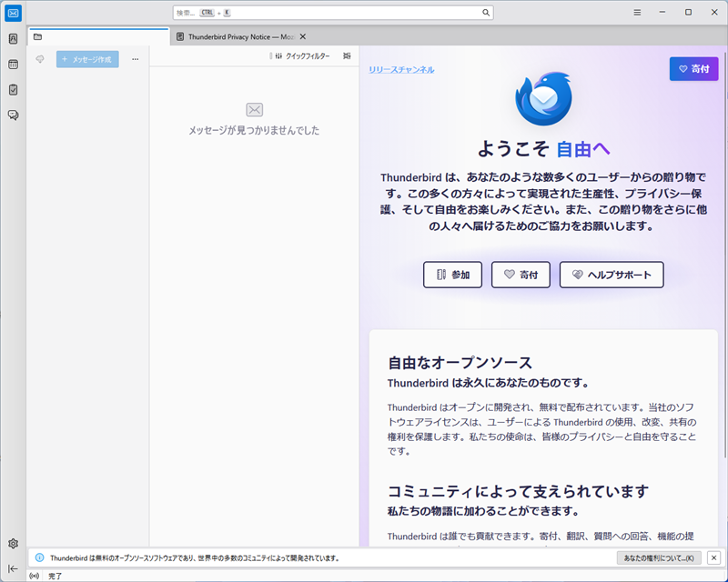Toggle the クイックフィルター bar
The height and width of the screenshot is (582, 728).
coord(301,56)
